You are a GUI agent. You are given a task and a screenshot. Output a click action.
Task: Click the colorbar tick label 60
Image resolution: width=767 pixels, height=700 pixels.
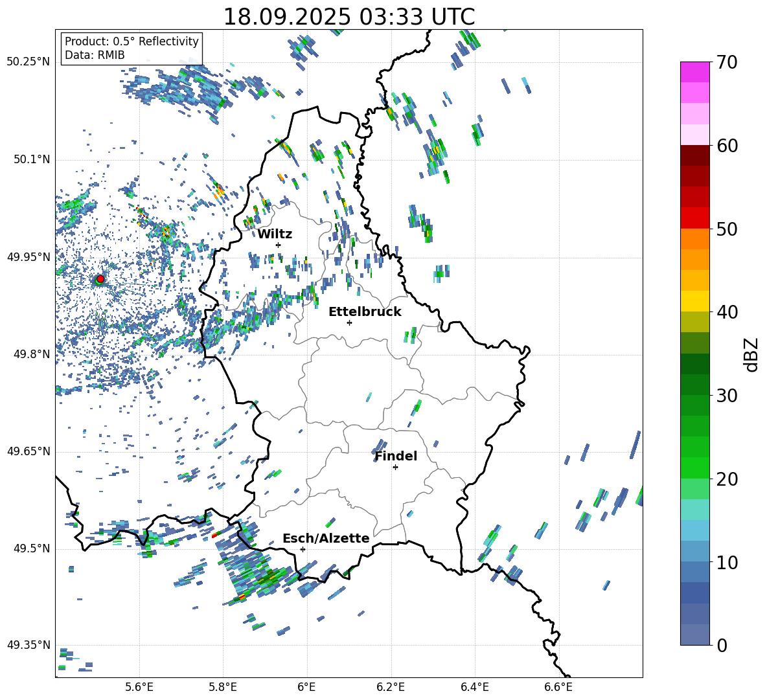coord(726,146)
